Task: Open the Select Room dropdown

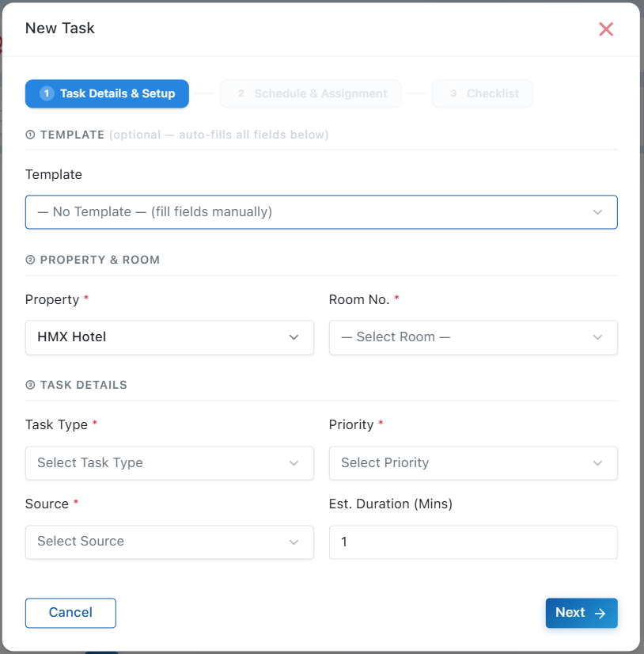Action: 473,337
